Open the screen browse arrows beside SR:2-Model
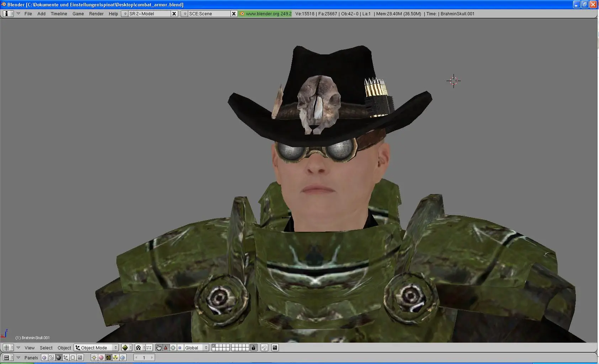 coord(125,14)
